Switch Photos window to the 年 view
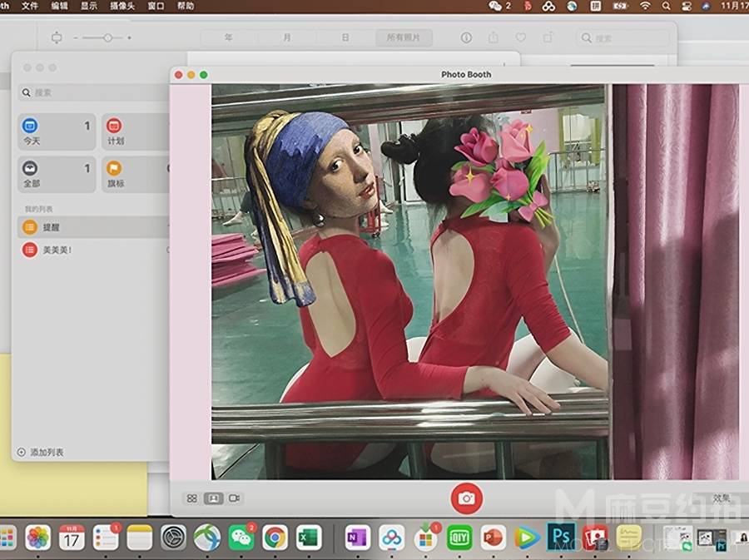This screenshot has width=749, height=560. coord(229,37)
